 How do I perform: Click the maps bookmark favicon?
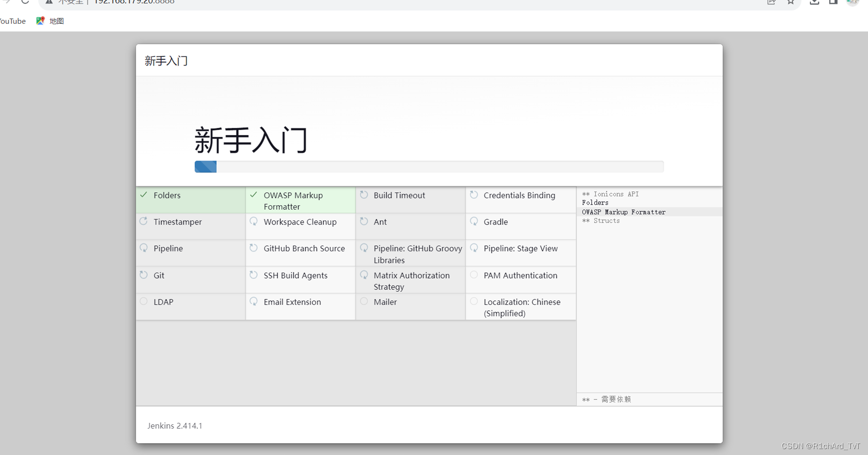[40, 21]
